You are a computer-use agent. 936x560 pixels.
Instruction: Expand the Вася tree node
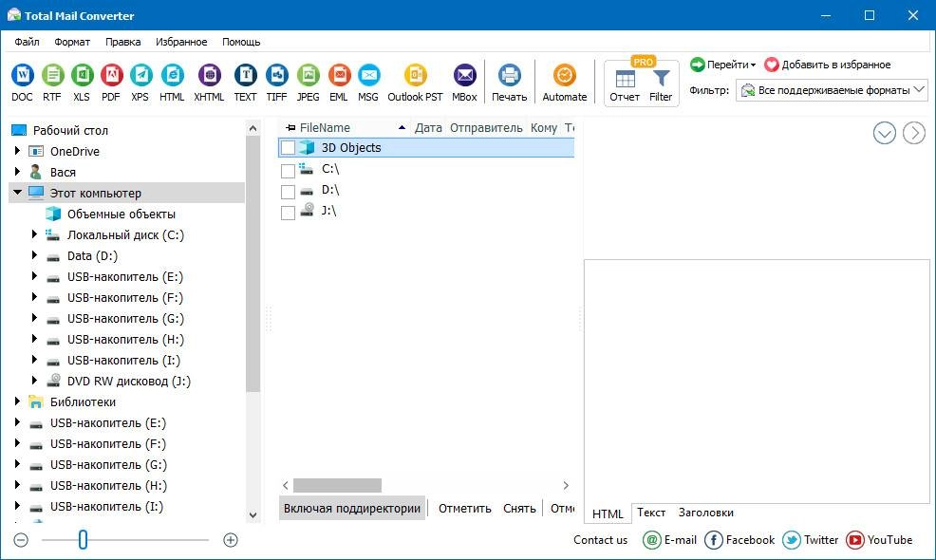(x=17, y=172)
